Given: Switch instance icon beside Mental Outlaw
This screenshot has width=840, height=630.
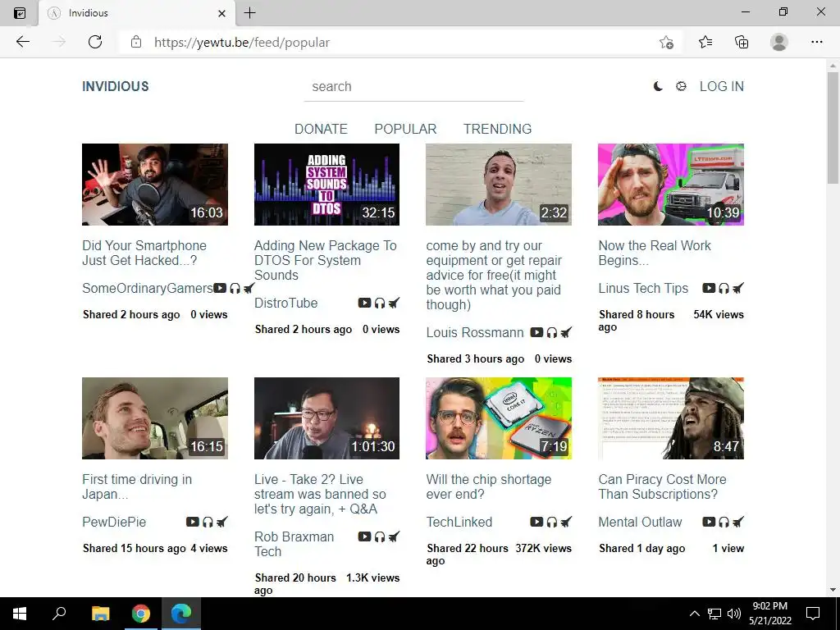Looking at the screenshot, I should 738,522.
